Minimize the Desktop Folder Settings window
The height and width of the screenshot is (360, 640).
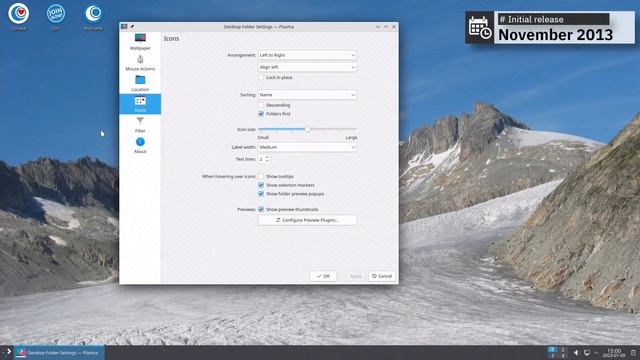point(378,27)
